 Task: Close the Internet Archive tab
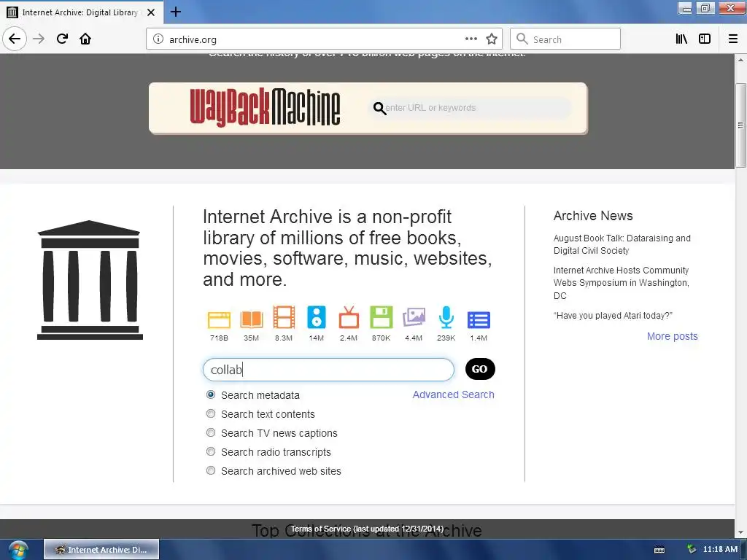pyautogui.click(x=151, y=12)
